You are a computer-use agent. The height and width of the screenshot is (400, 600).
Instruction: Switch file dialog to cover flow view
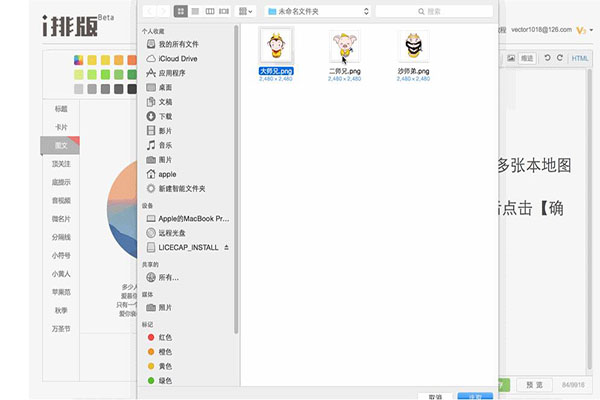[224, 11]
